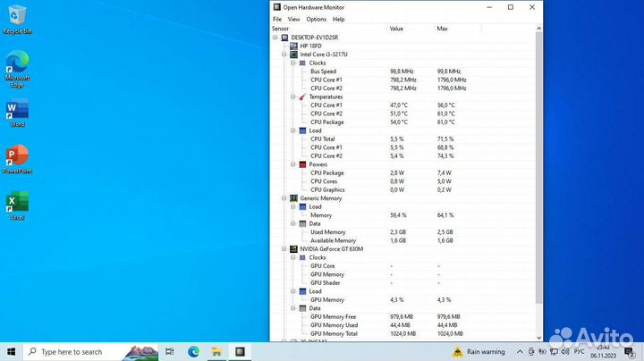Viewport: 644px width, 361px height.
Task: Select the GPU Memory Used row
Action: pos(402,325)
